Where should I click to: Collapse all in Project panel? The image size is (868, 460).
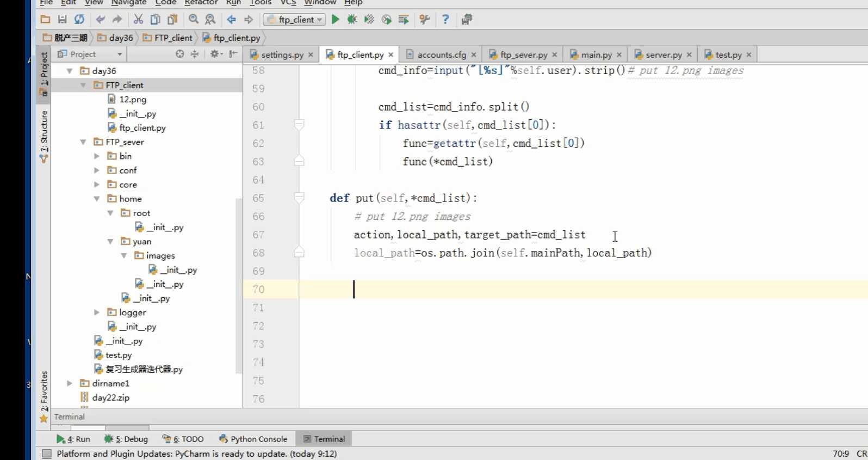tap(195, 54)
